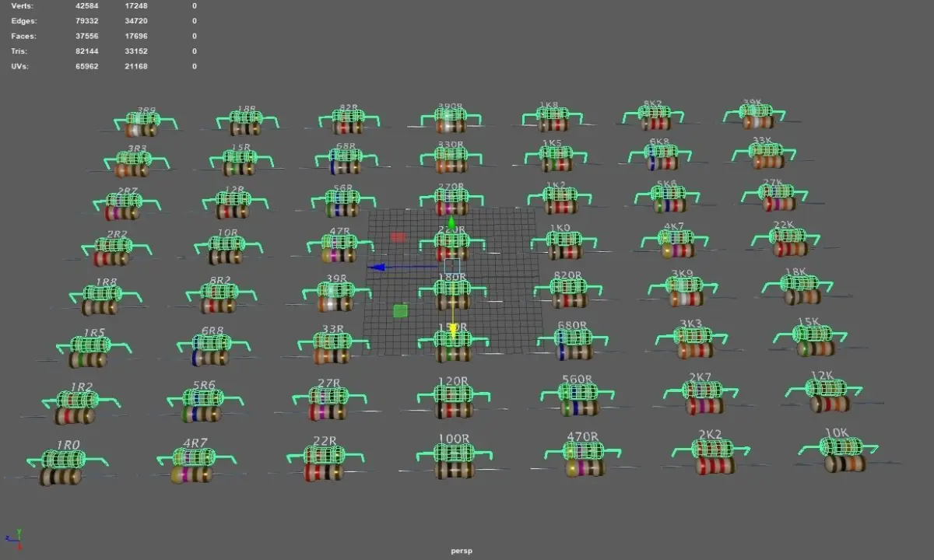Choose the 8R2 resistor mesh
Image resolution: width=934 pixels, height=560 pixels.
pyautogui.click(x=219, y=299)
